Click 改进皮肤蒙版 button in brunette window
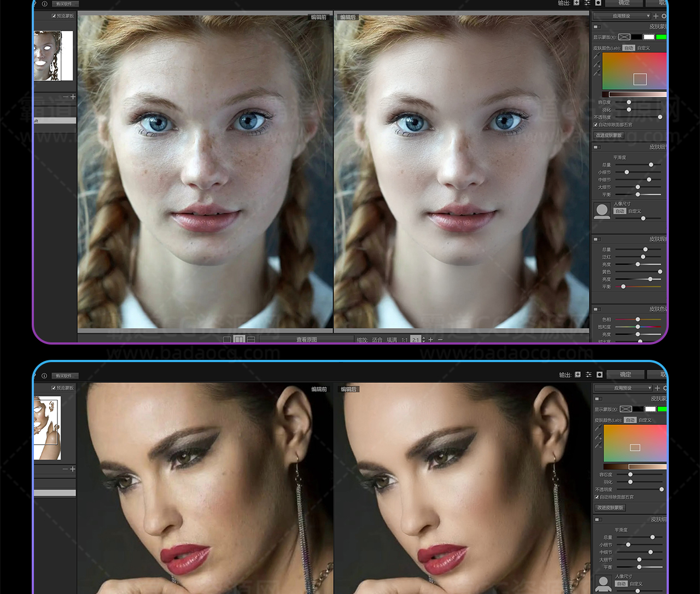Screen dimensions: 700x594 point(610,508)
